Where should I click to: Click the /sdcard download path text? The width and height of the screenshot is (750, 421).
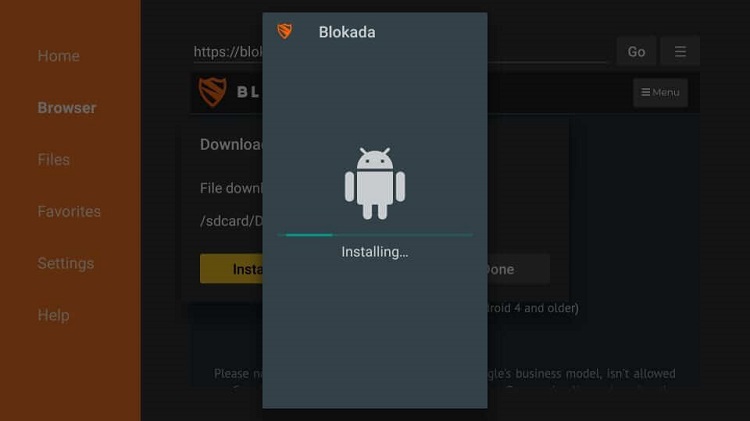(232, 221)
